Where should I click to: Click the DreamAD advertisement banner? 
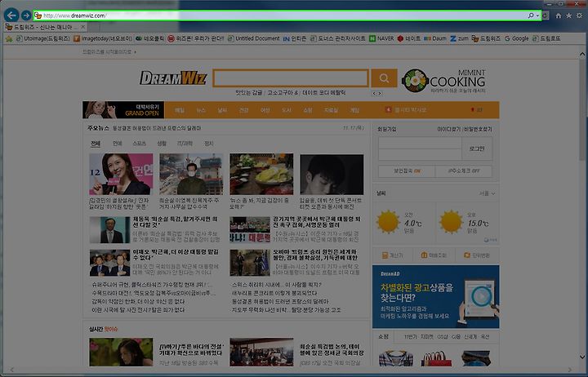436,297
